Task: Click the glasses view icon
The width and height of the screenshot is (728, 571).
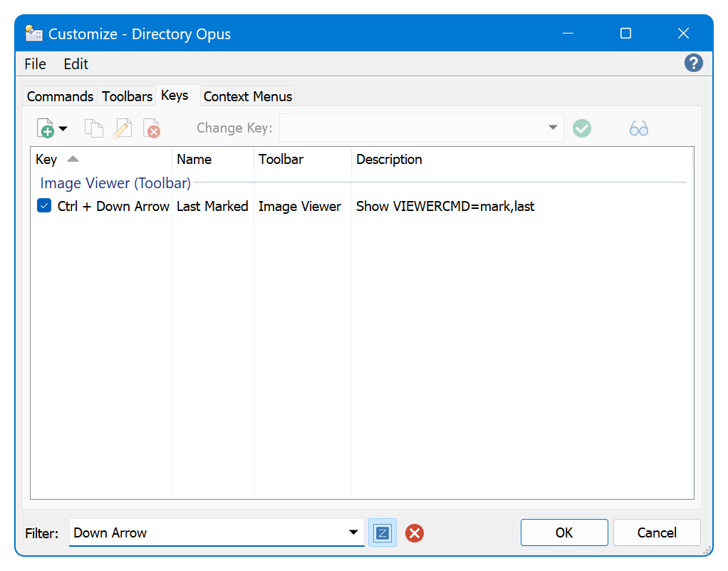Action: pos(639,128)
